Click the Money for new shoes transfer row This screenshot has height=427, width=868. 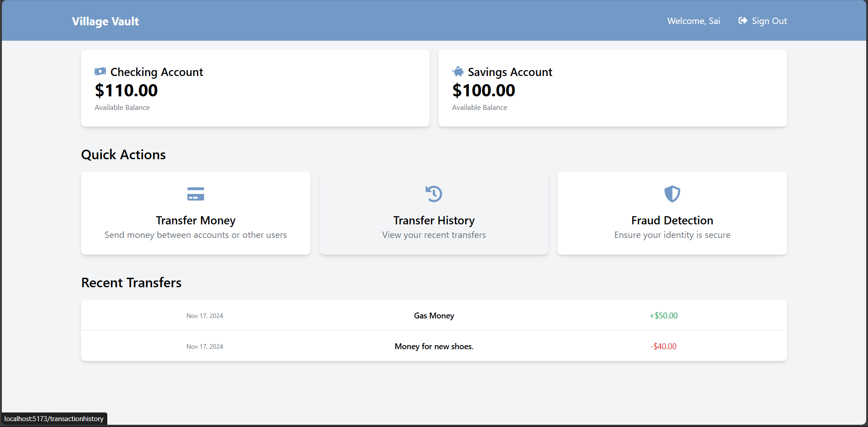click(433, 346)
